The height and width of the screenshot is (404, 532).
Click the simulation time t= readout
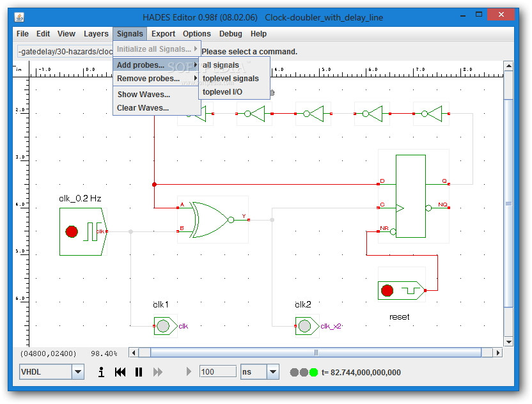tap(361, 373)
